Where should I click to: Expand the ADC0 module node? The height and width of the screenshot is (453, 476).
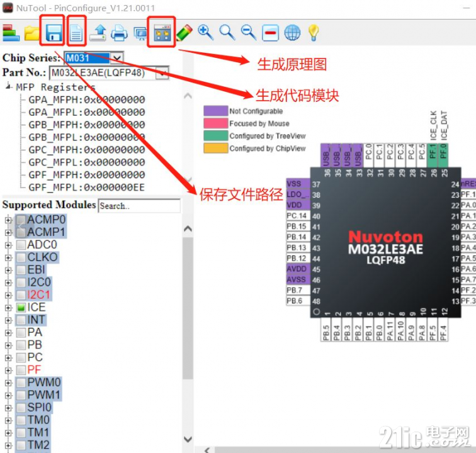tap(8, 245)
